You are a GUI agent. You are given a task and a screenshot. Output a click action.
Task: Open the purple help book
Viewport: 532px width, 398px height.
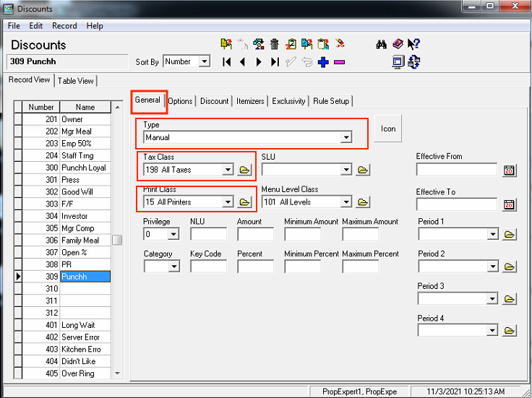398,44
